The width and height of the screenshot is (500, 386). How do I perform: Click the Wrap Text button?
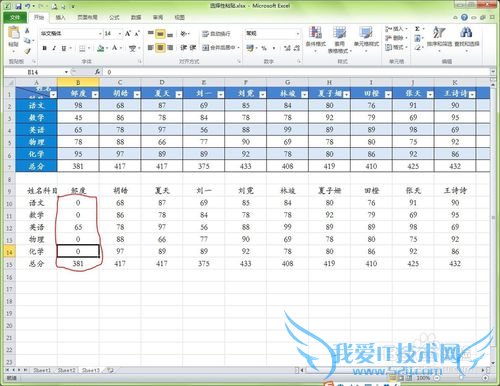[x=216, y=34]
